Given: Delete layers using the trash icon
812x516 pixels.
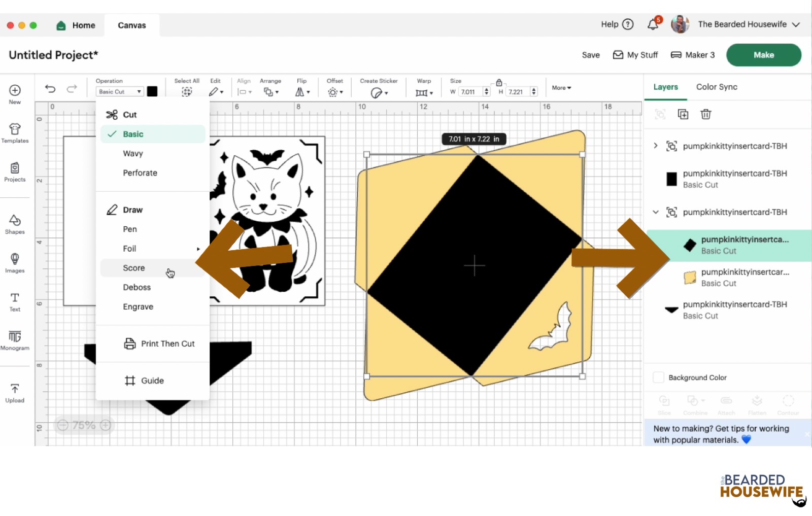Looking at the screenshot, I should pos(705,114).
